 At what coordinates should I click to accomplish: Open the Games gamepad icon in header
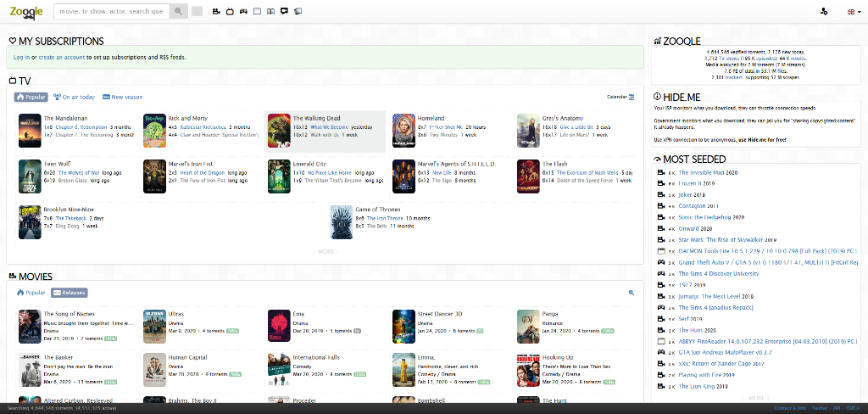pyautogui.click(x=243, y=11)
